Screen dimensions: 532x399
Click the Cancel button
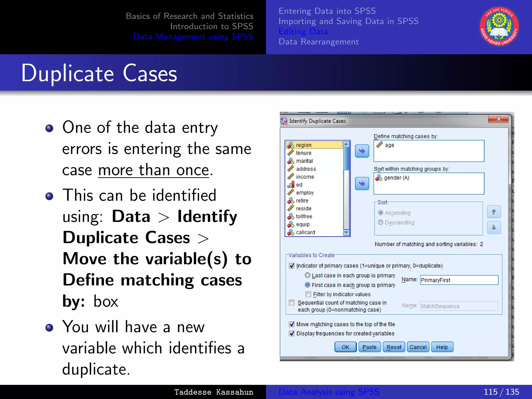[x=418, y=347]
